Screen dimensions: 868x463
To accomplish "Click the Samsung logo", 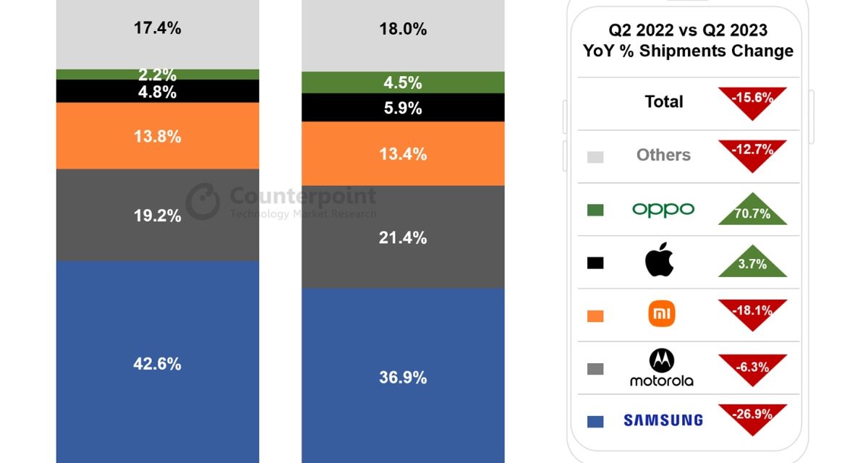I will (663, 420).
